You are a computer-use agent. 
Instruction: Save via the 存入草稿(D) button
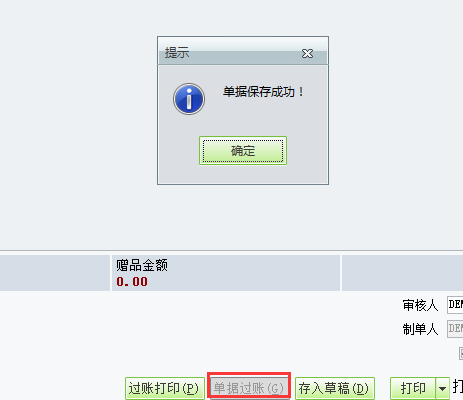[x=334, y=389]
